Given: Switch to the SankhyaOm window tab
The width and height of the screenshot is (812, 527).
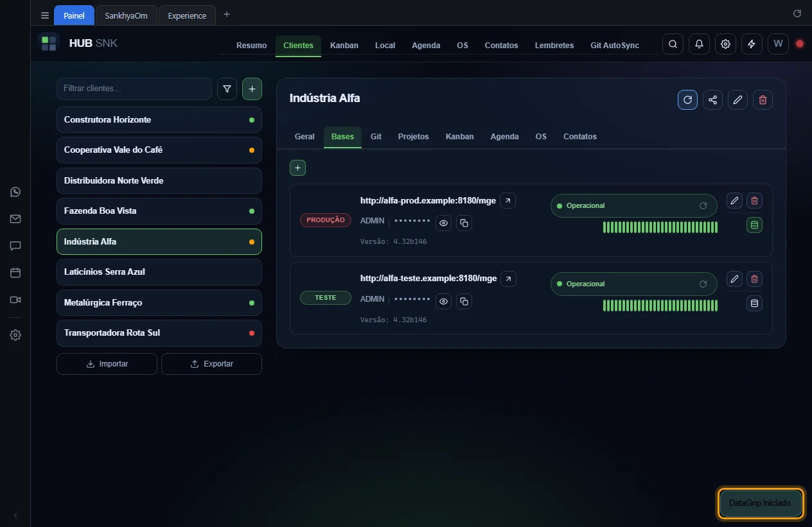Looking at the screenshot, I should [x=126, y=15].
